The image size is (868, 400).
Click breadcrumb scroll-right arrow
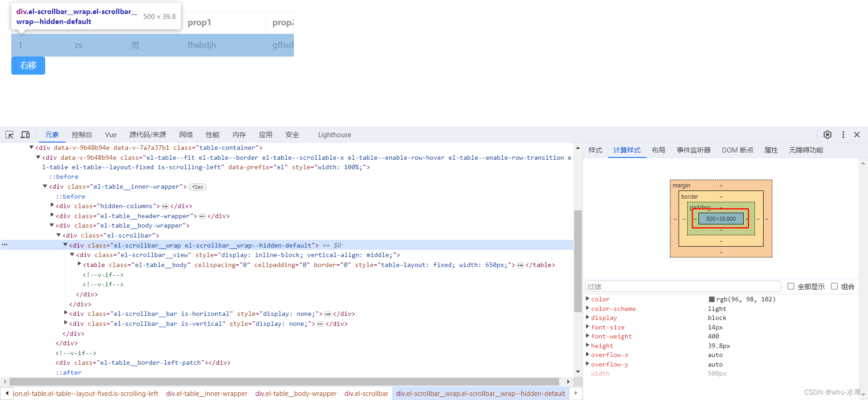click(576, 393)
